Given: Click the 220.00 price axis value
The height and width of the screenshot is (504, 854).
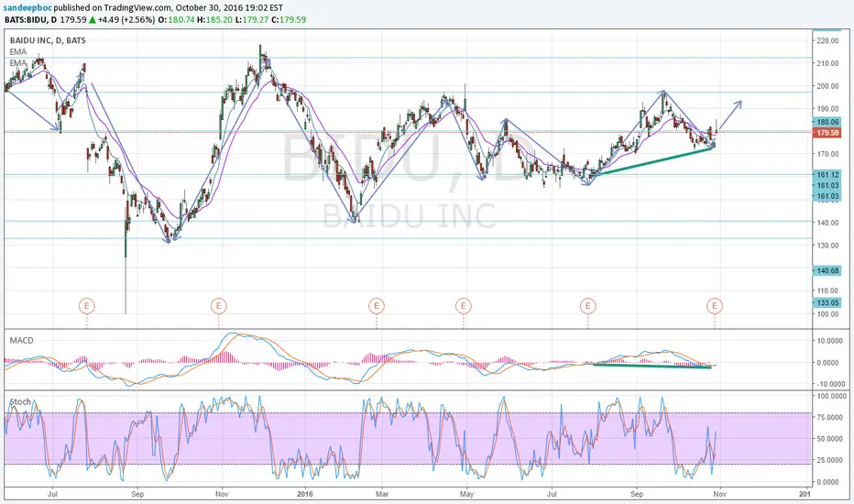Looking at the screenshot, I should [827, 41].
